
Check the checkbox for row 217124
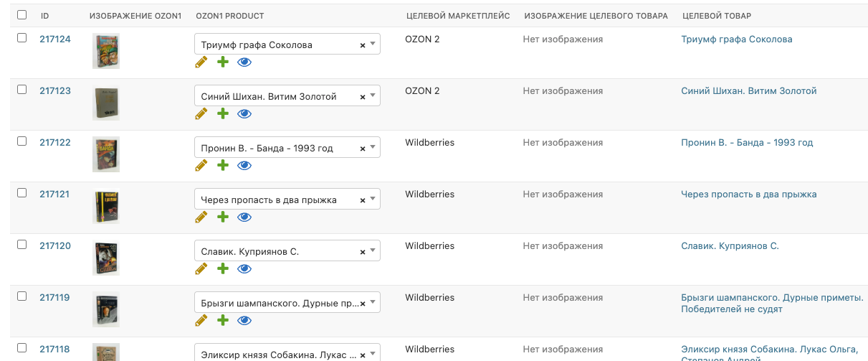tap(22, 38)
